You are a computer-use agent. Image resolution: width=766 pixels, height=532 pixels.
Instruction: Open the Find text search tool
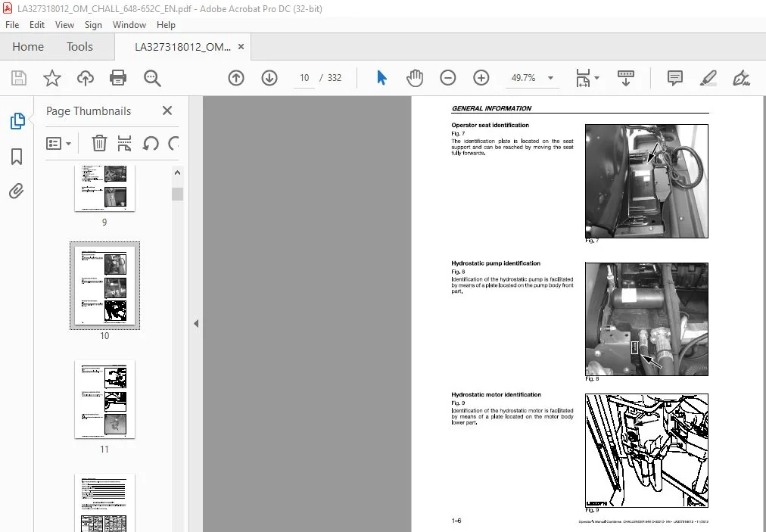pos(152,78)
